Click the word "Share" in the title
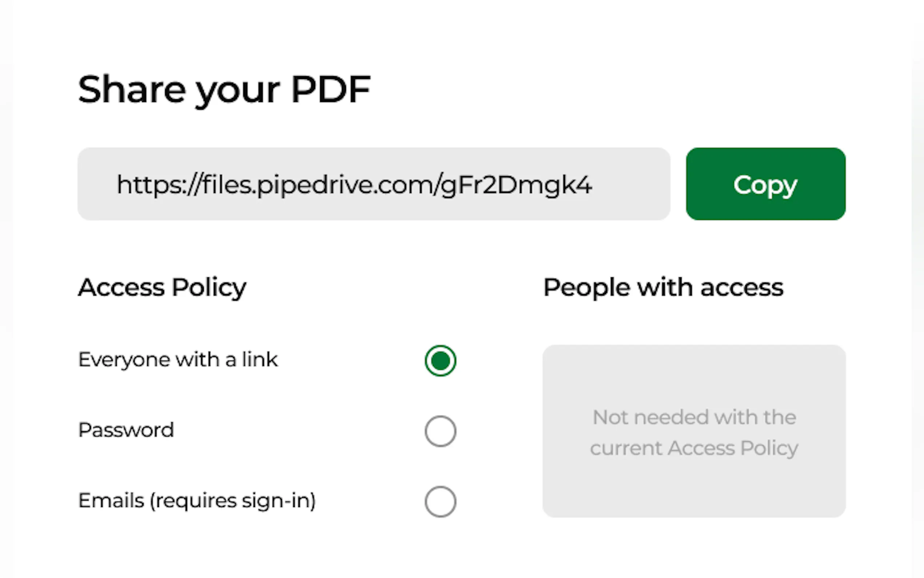Image resolution: width=924 pixels, height=578 pixels. click(132, 90)
